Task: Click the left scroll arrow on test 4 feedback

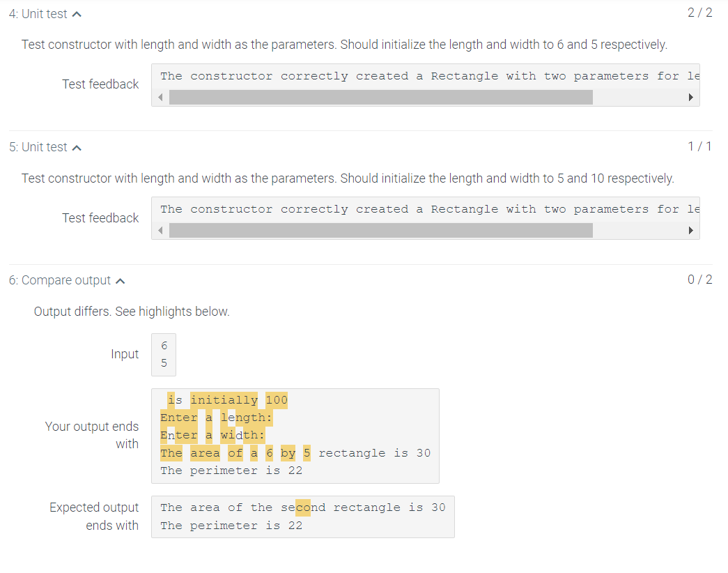Action: point(160,98)
